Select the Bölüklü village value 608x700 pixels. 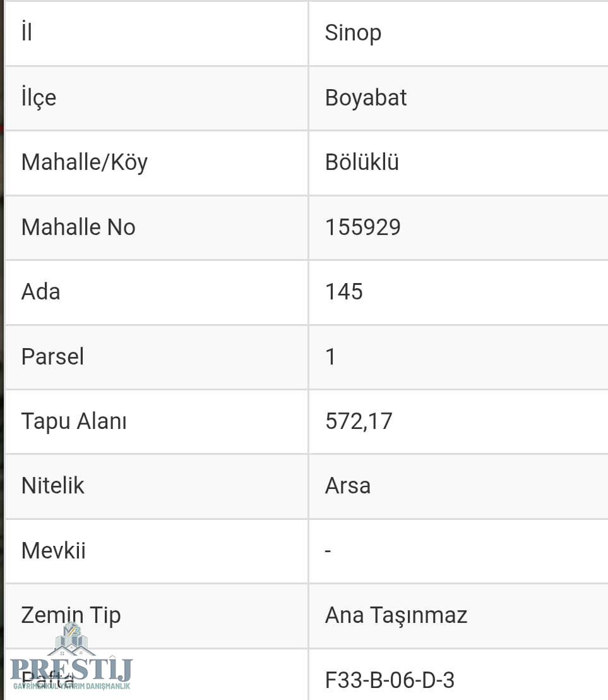coord(362,162)
